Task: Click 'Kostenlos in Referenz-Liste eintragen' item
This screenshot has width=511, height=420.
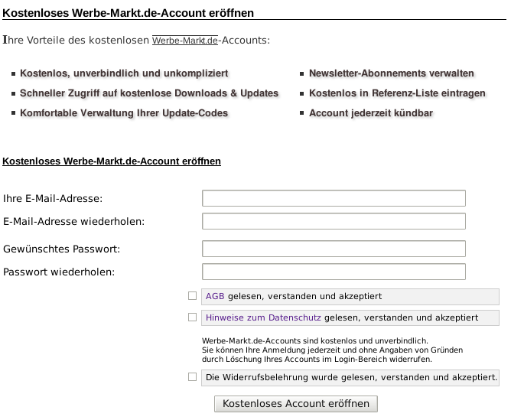Action: click(397, 93)
